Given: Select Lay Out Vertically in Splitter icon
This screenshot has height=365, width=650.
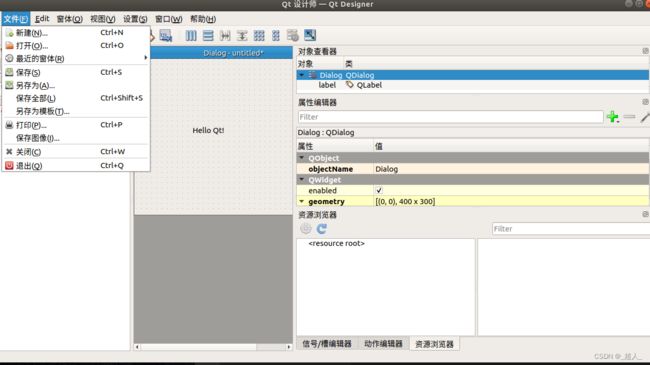Looking at the screenshot, I should pos(242,36).
